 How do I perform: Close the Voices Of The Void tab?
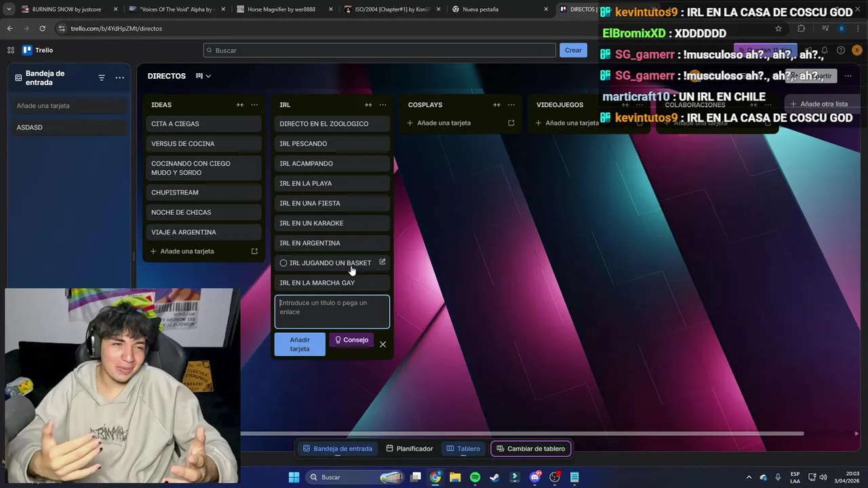click(x=223, y=9)
